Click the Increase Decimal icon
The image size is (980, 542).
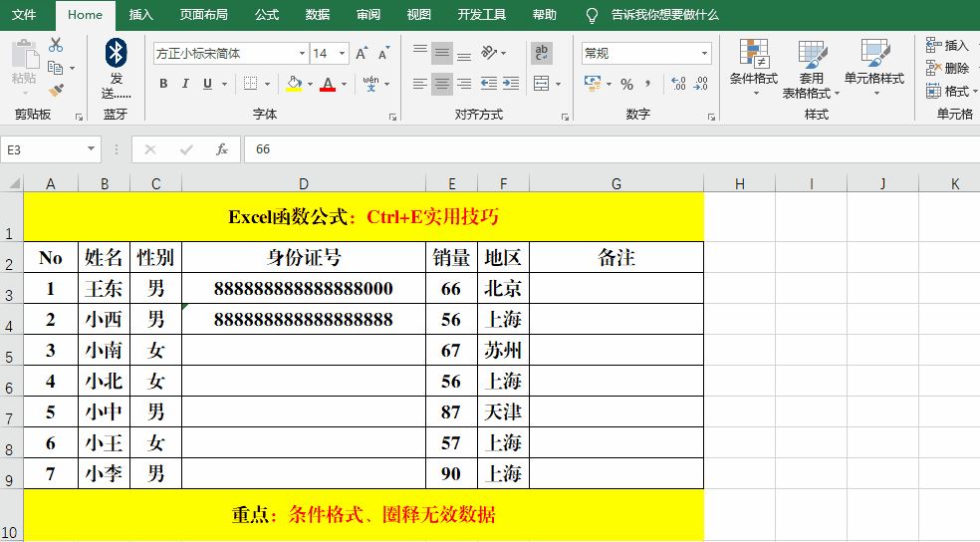(679, 84)
